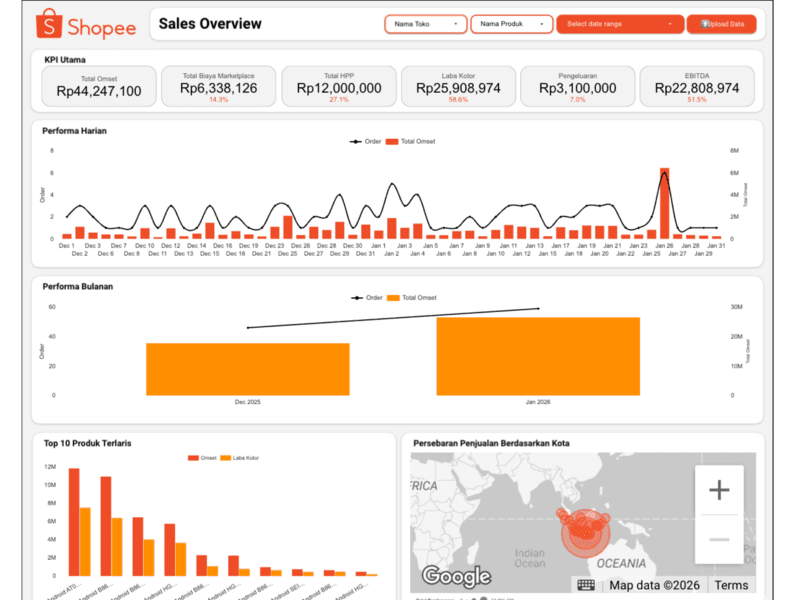
Task: Open the Nama Toko dropdown
Action: (425, 24)
